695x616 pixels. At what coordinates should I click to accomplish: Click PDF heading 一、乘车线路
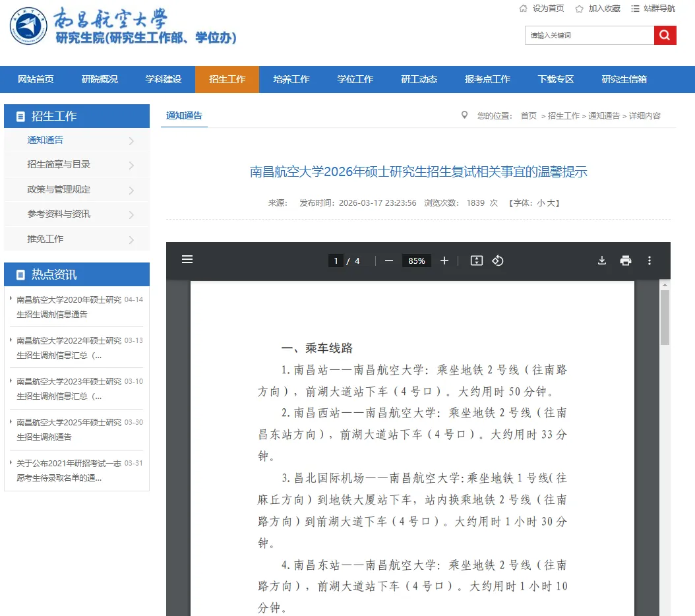[317, 348]
